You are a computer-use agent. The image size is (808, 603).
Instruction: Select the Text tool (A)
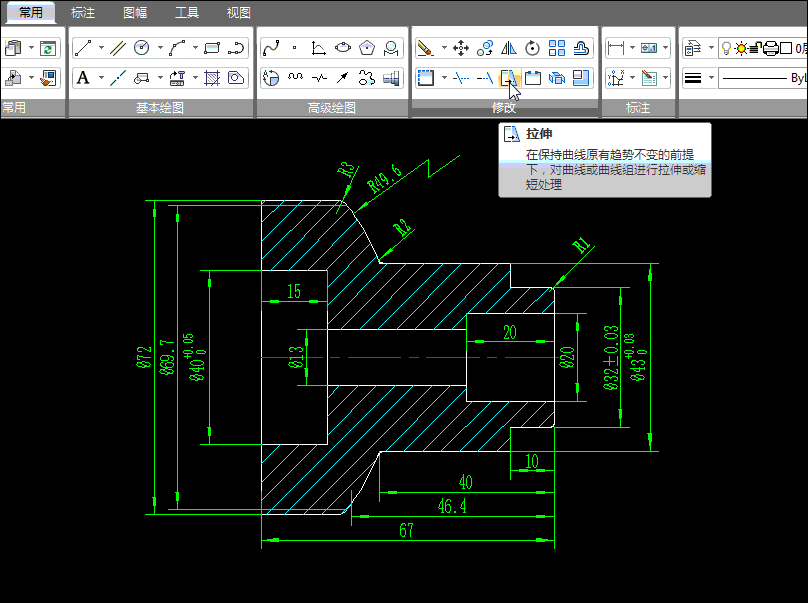[83, 78]
